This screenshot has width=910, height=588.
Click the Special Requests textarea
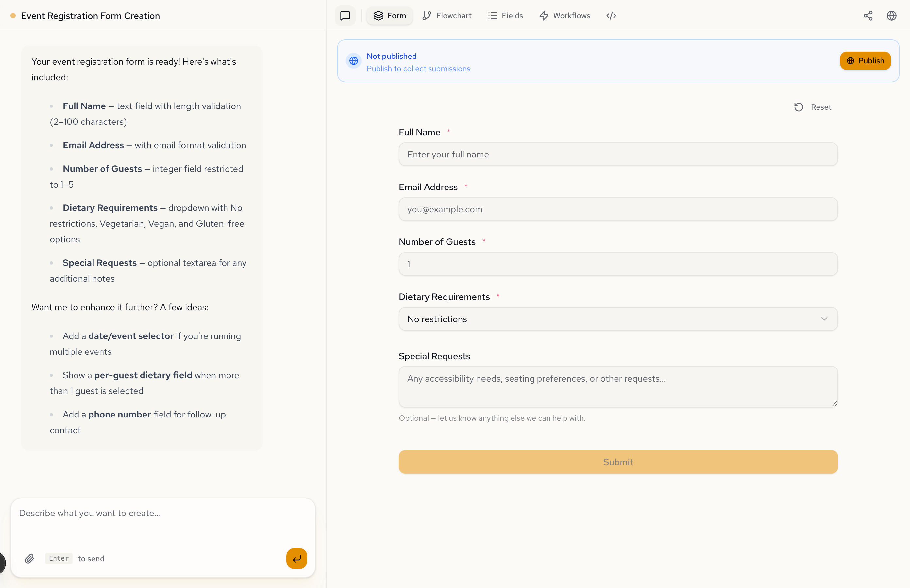point(617,386)
